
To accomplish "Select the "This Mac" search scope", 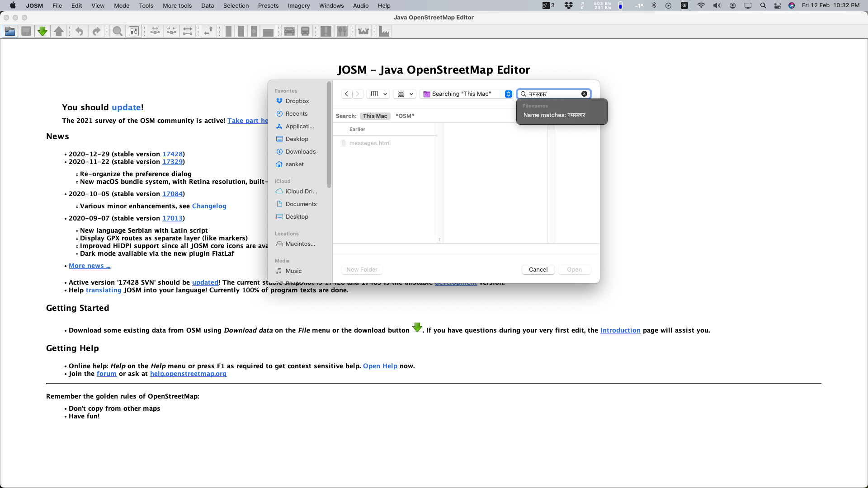I will pos(375,116).
